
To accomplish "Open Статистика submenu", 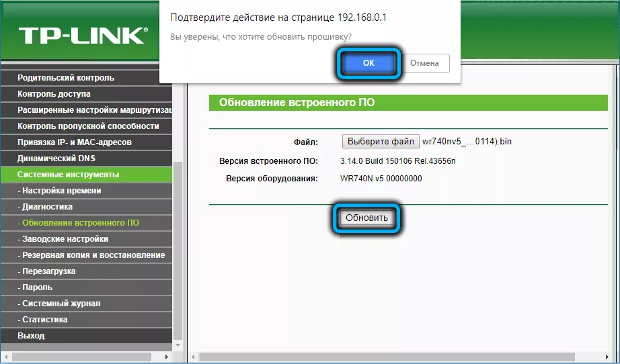I will pos(86,320).
